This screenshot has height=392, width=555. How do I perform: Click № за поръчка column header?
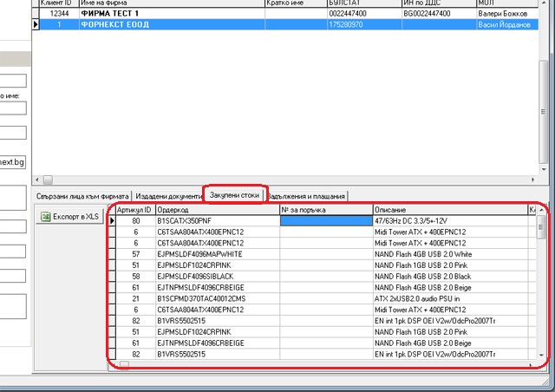(x=326, y=210)
